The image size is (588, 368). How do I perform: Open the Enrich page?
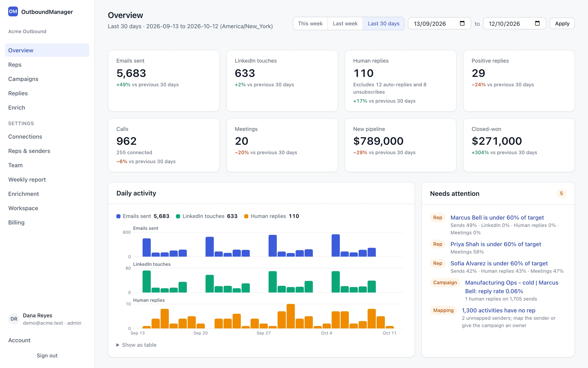[x=47, y=108]
